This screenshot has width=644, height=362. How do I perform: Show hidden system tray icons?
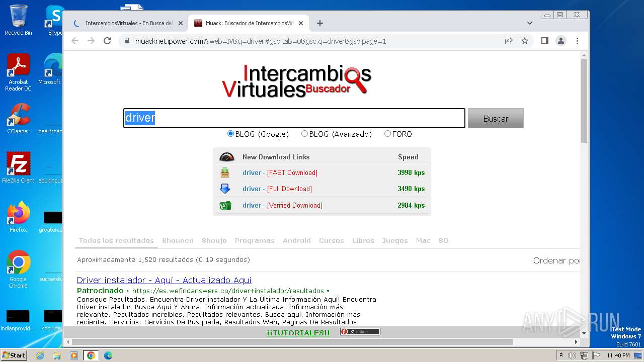click(x=561, y=355)
